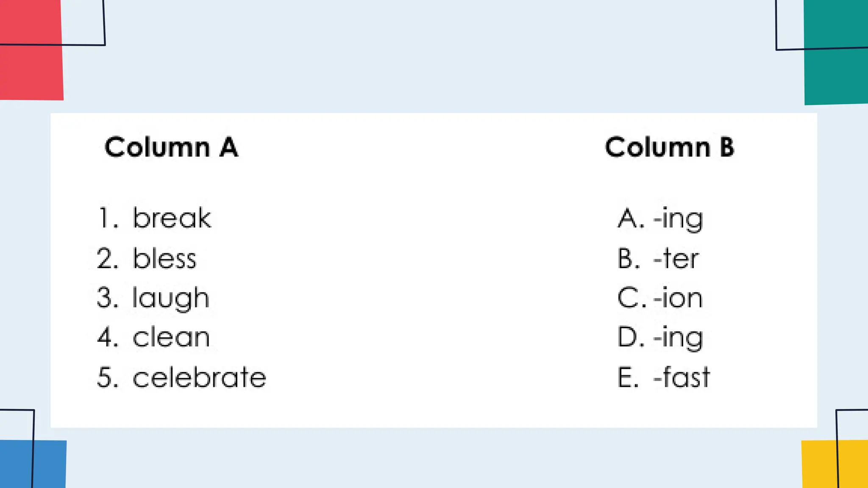
Task: Click the word celebrate in item 5
Action: [199, 377]
